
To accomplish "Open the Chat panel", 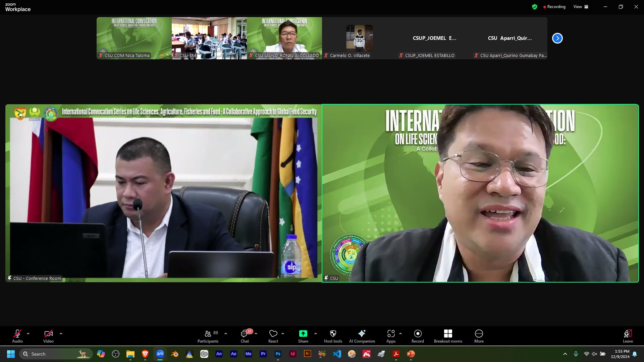I will pyautogui.click(x=245, y=336).
